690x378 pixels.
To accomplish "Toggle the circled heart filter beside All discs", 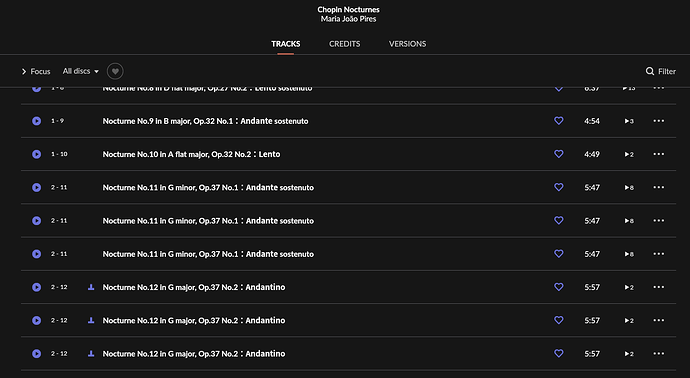I will pyautogui.click(x=115, y=71).
